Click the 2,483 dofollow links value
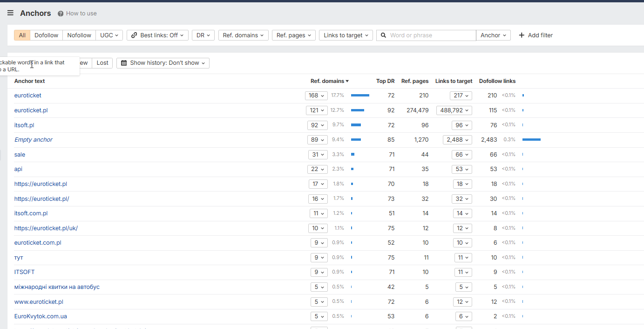This screenshot has width=644, height=329. click(489, 140)
